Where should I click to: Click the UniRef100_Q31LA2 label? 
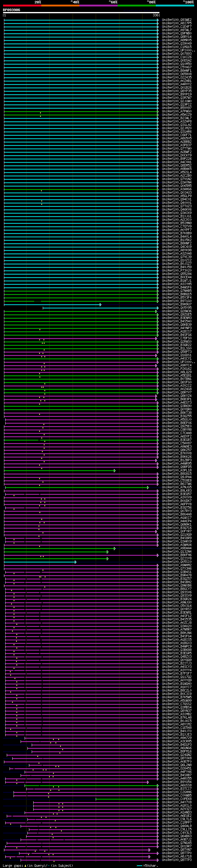pyautogui.click(x=177, y=125)
